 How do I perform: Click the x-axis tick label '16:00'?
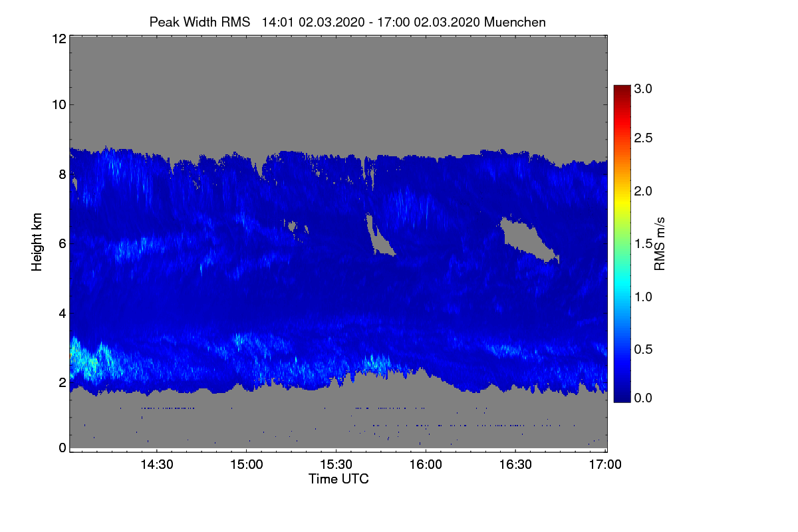click(426, 465)
